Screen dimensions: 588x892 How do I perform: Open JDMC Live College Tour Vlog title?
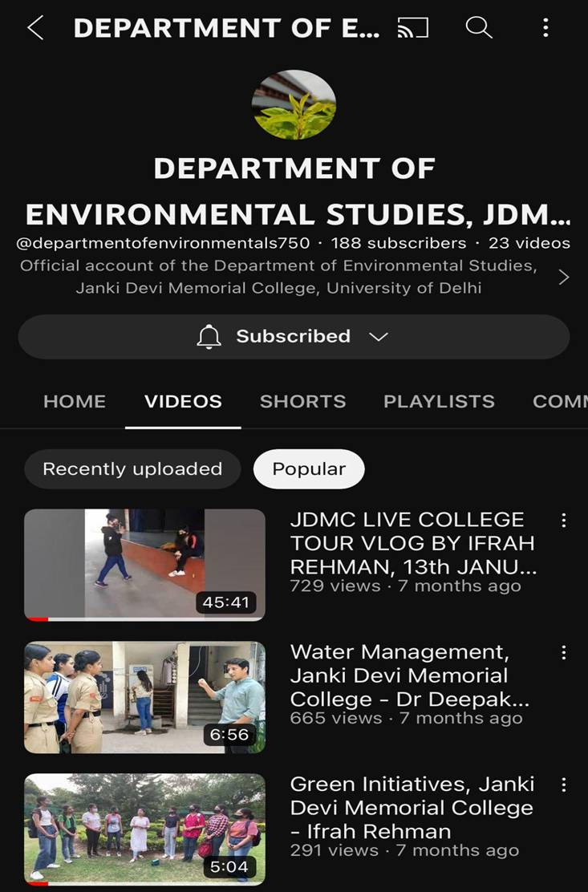[x=412, y=543]
